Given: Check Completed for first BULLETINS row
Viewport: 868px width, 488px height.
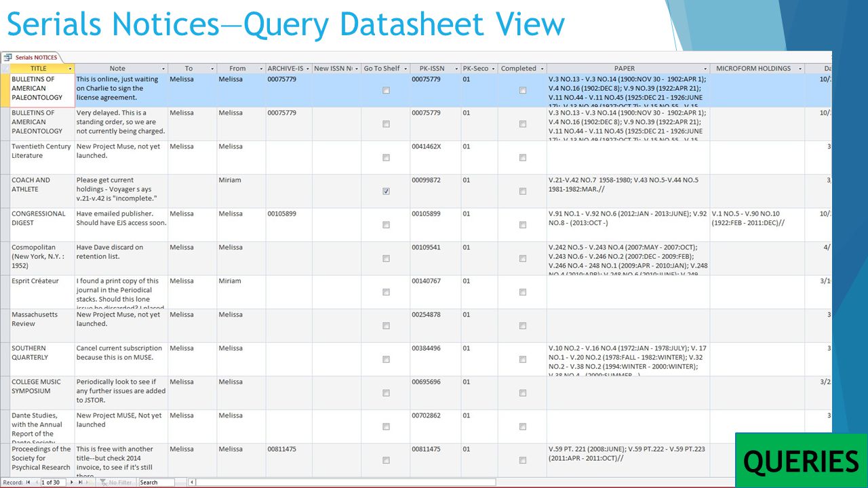Looking at the screenshot, I should point(523,90).
